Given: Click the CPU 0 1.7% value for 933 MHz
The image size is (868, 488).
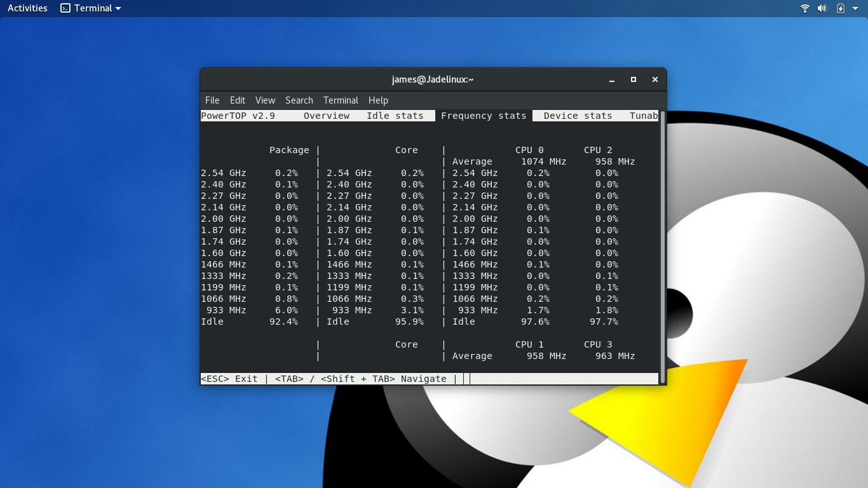Looking at the screenshot, I should pyautogui.click(x=538, y=310).
